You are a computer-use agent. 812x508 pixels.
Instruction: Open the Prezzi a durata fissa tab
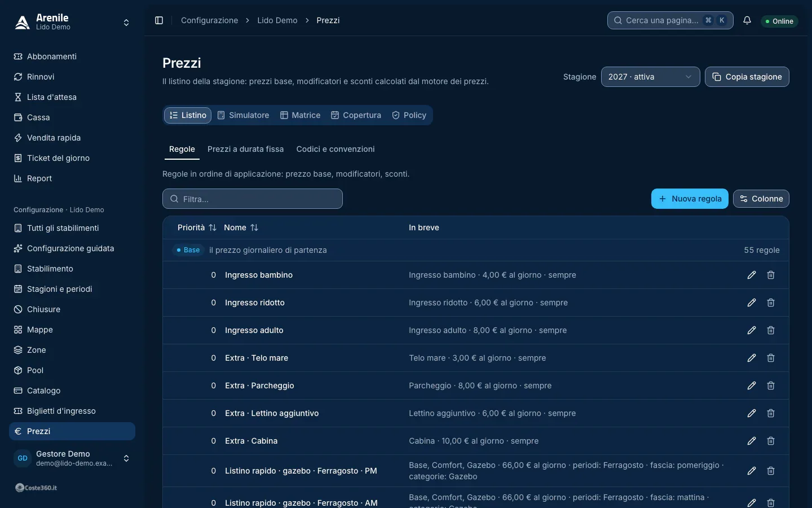tap(245, 149)
